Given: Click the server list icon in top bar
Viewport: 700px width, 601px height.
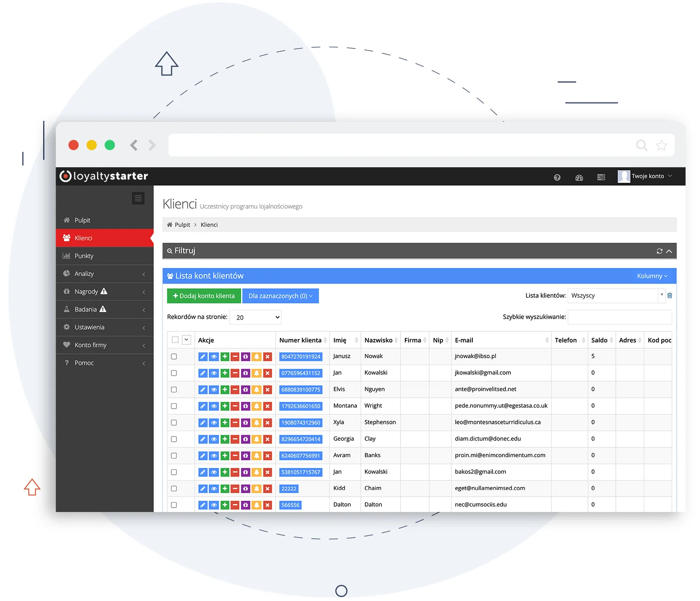Looking at the screenshot, I should tap(601, 178).
